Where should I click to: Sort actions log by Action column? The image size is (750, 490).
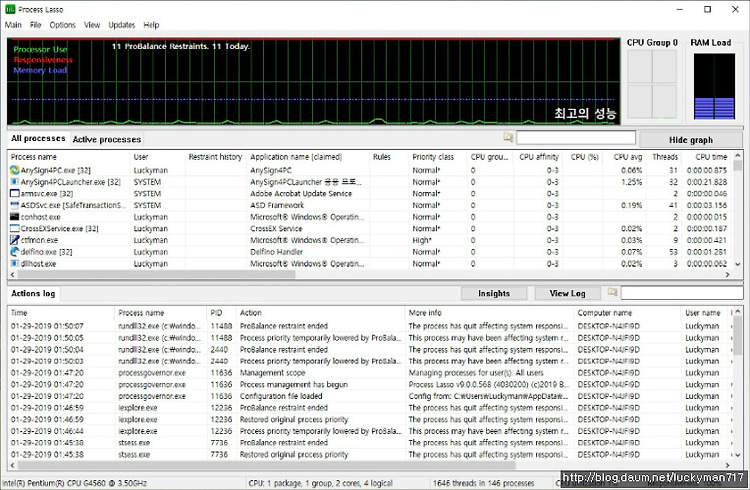tap(320, 313)
